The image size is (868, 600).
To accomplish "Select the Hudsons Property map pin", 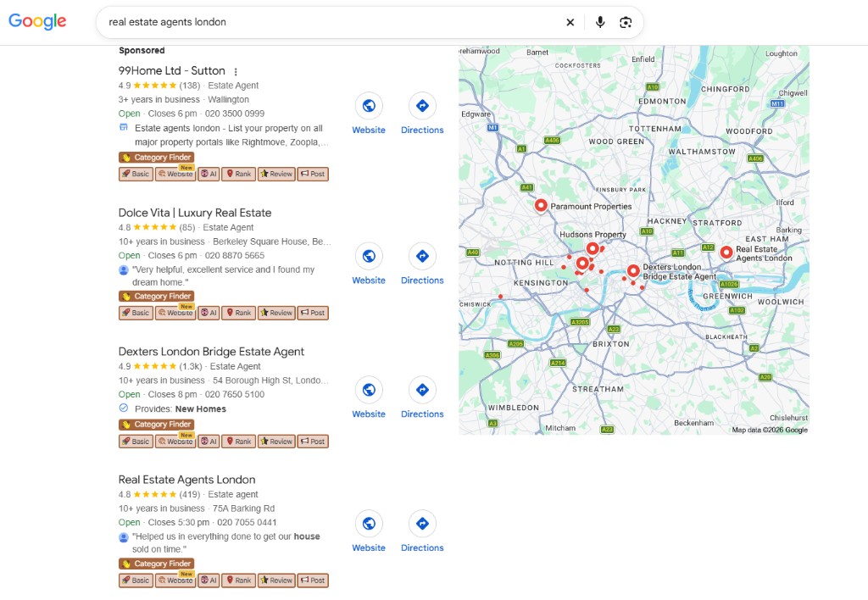I will click(x=593, y=248).
